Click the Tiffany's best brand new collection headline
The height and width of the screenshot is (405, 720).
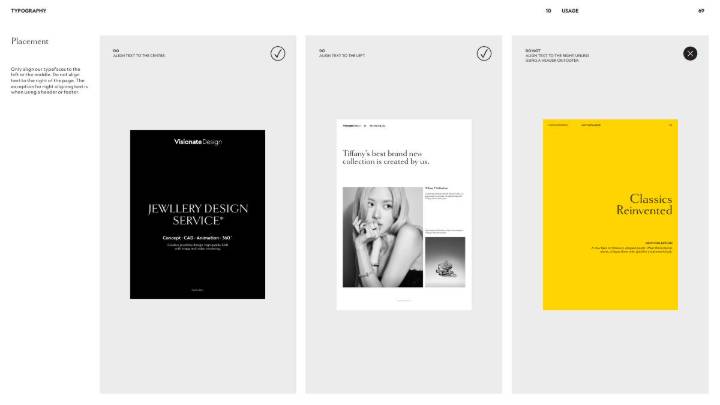[386, 158]
